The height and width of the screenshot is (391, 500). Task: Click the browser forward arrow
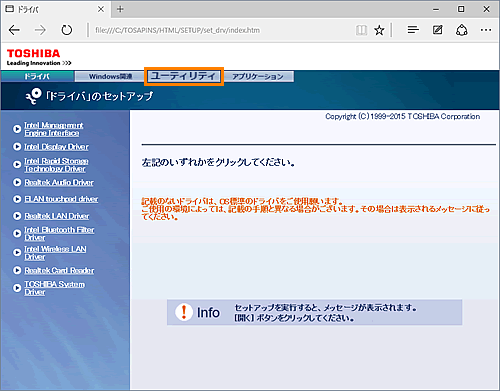[40, 30]
